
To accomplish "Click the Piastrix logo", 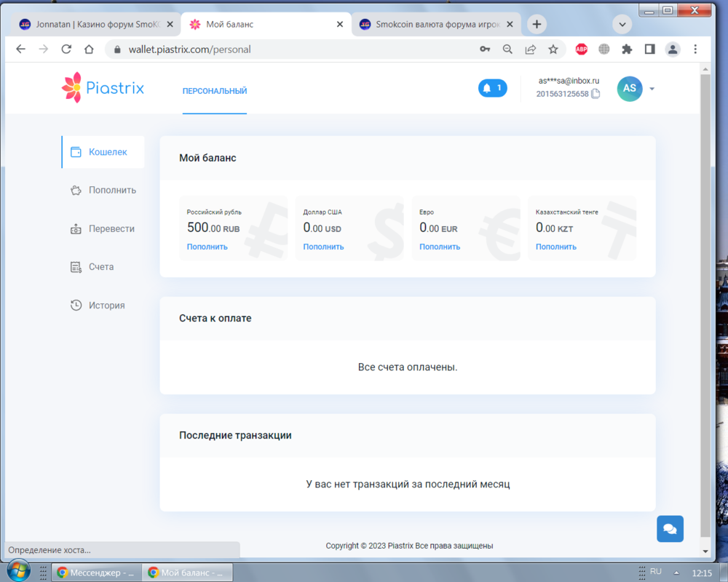I will pos(103,87).
